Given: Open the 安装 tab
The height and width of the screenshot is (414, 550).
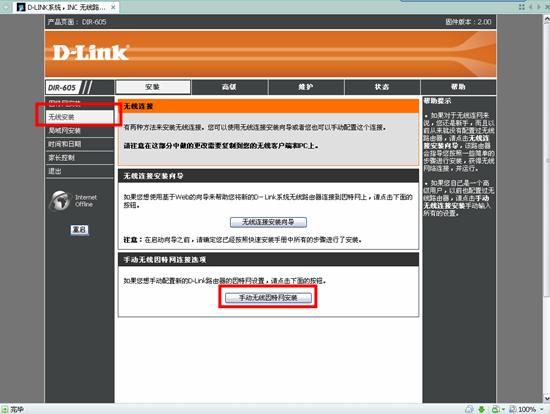Looking at the screenshot, I should [153, 87].
